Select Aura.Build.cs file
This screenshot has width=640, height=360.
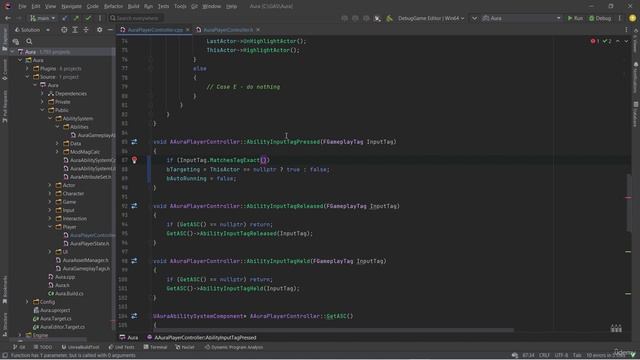pos(69,293)
